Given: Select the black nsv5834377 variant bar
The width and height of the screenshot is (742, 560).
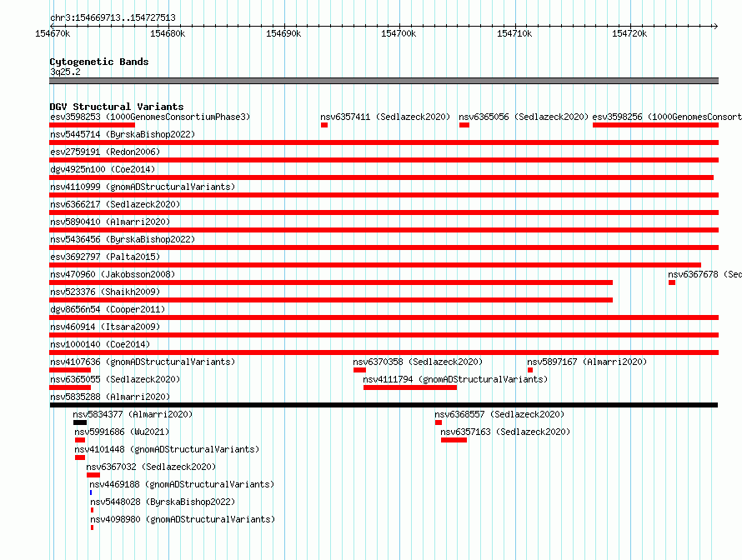Looking at the screenshot, I should (80, 422).
